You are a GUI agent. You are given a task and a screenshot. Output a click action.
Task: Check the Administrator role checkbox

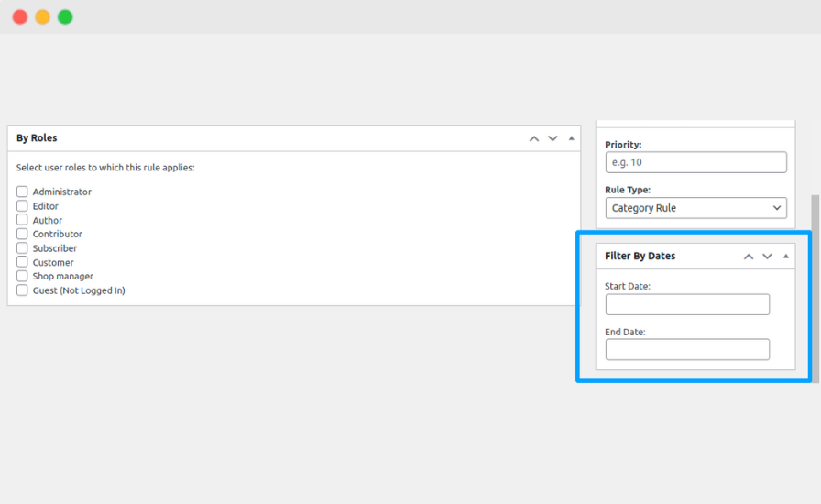pyautogui.click(x=23, y=192)
